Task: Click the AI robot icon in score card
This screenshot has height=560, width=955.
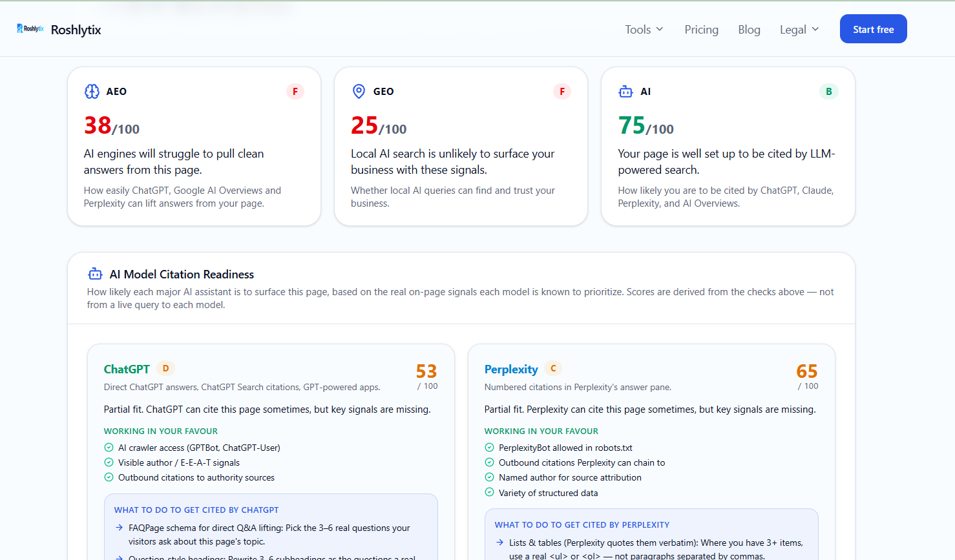Action: click(x=625, y=91)
